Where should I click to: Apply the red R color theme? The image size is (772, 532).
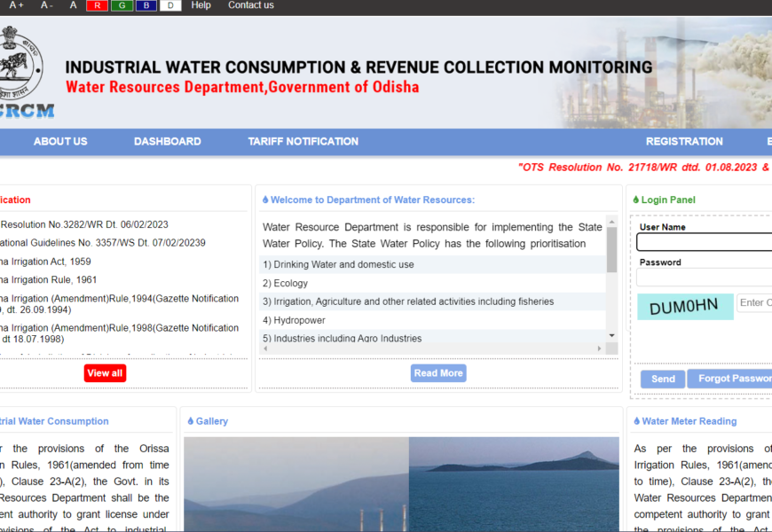point(97,5)
